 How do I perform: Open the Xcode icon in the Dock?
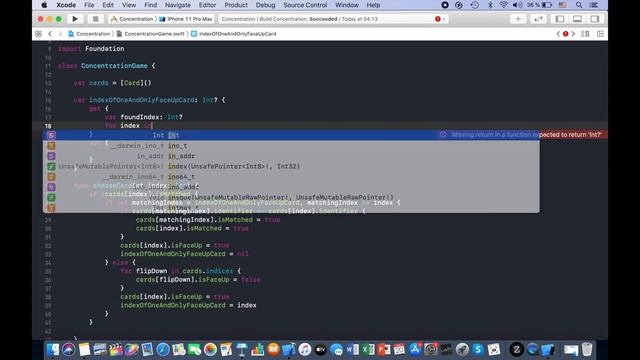tap(289, 349)
